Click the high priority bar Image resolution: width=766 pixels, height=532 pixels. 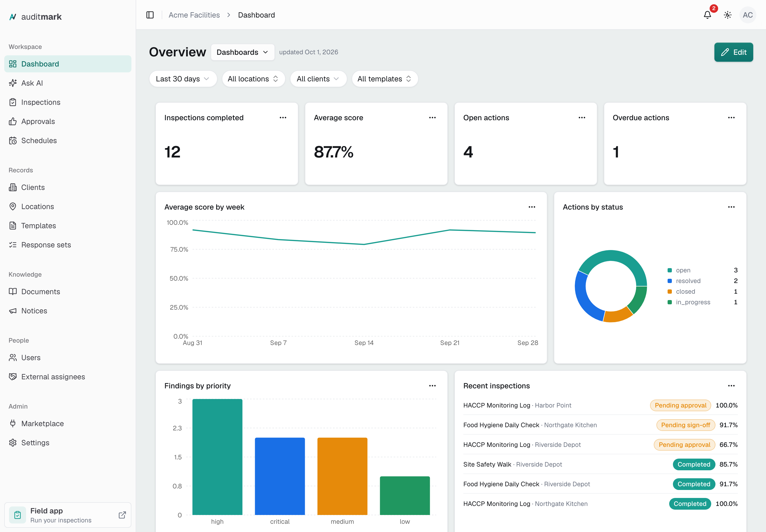pos(217,457)
